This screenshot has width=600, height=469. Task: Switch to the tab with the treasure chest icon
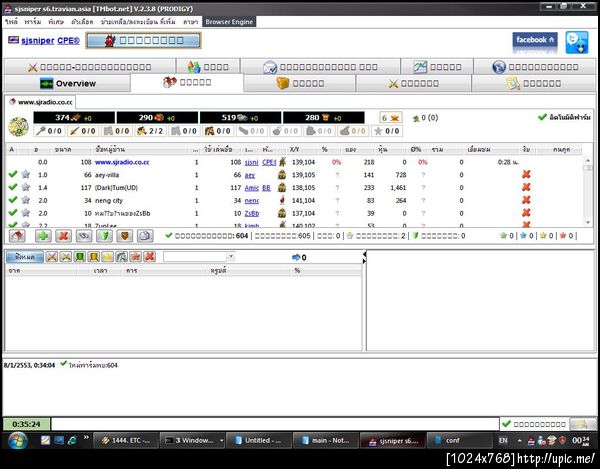[300, 83]
